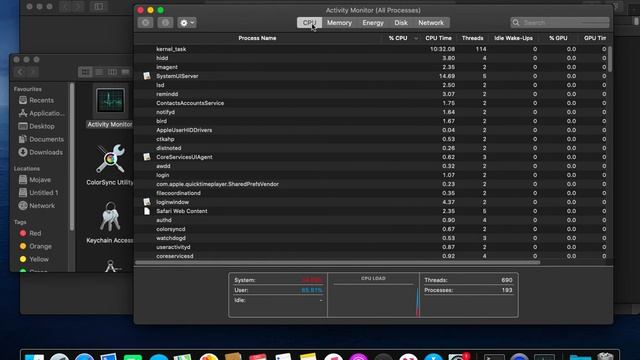Click the process list vertical scrollbar
Viewport: 640px width, 360px height.
tap(610, 59)
